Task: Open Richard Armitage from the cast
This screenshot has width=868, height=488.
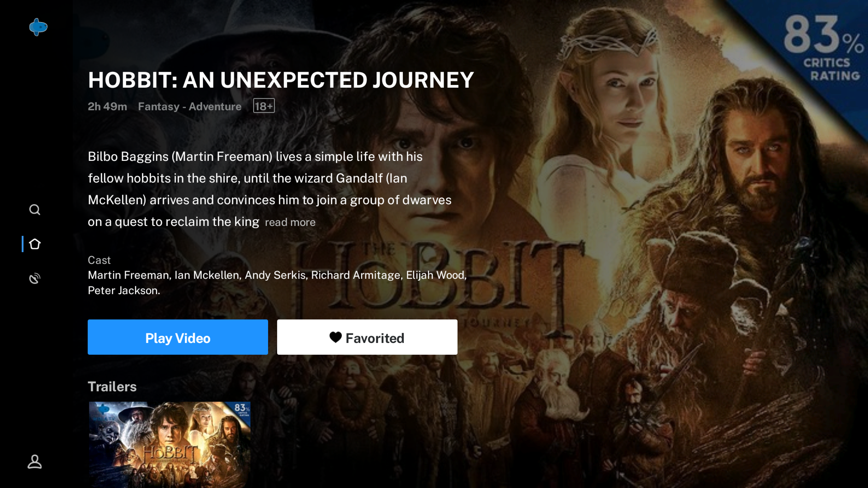Action: click(x=356, y=275)
